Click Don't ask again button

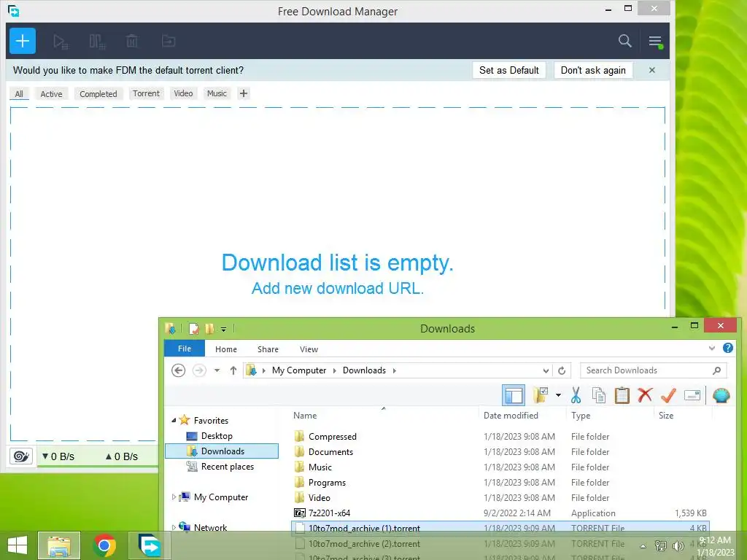click(593, 70)
